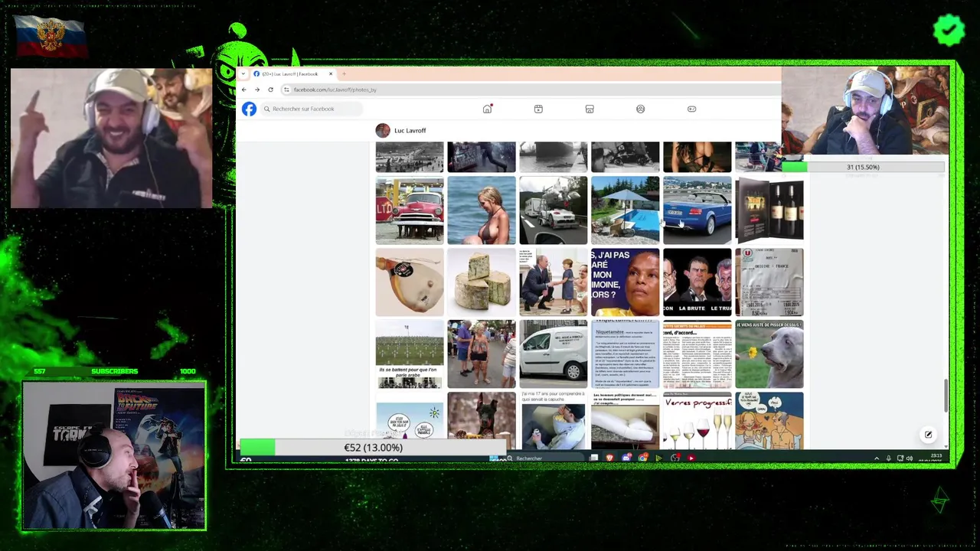Open the white van photo
Screen dimensions: 980x551
[x=554, y=354]
